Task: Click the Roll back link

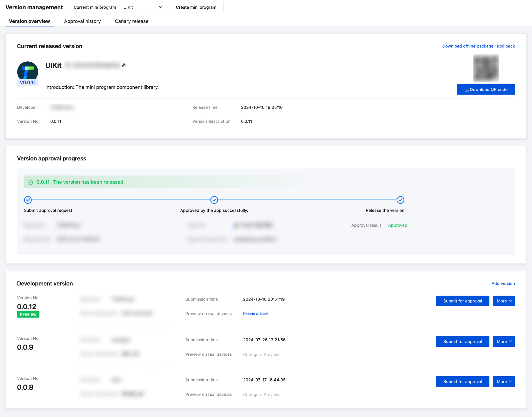Action: click(x=506, y=46)
